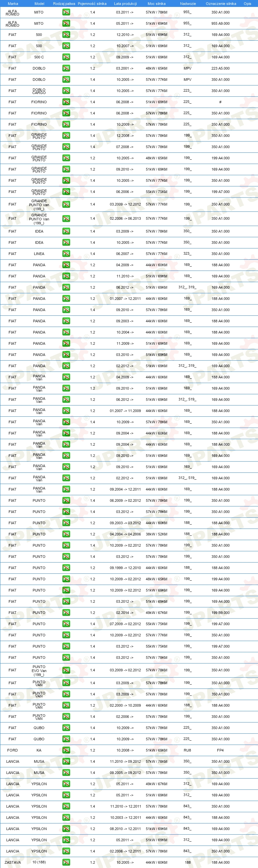
Task: Click the fuel icon for PUNTO 09.1999 -> 12.2010
Action: tap(66, 568)
